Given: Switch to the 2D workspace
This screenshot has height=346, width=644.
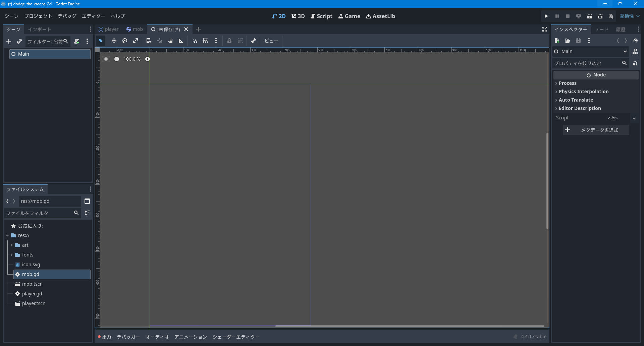Looking at the screenshot, I should pyautogui.click(x=279, y=16).
